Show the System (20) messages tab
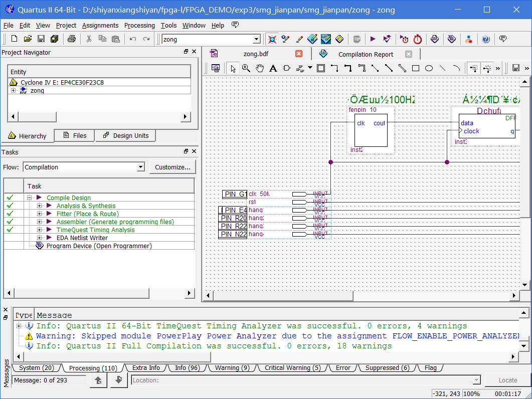The height and width of the screenshot is (399, 532). tap(36, 368)
